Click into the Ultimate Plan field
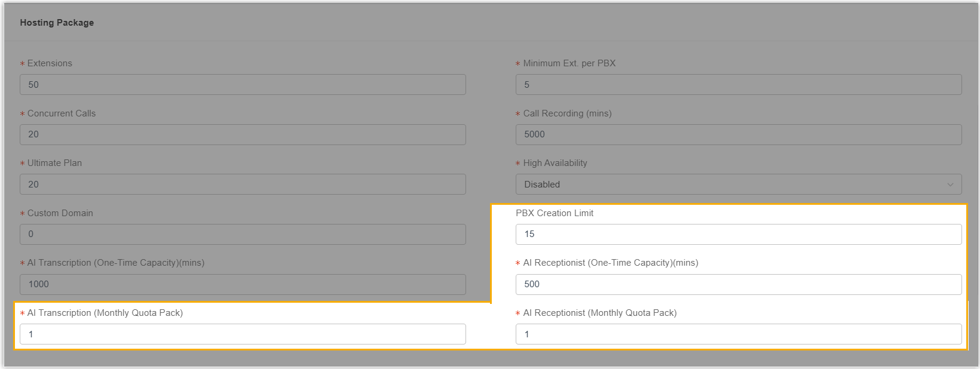 [x=243, y=184]
